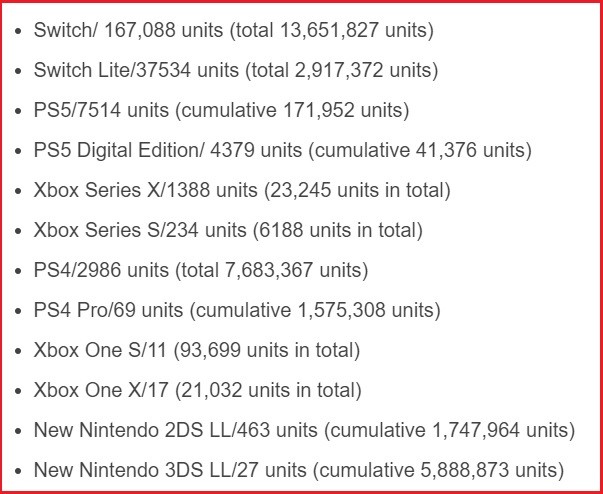
Task: Click the bullet next to Xbox One X
Action: [x=19, y=390]
